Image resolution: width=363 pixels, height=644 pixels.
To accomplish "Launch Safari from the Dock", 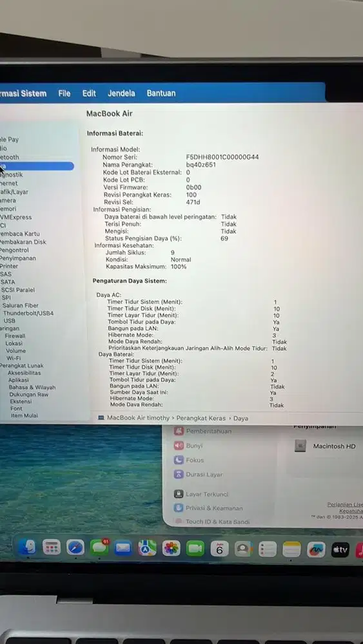I will point(75,547).
